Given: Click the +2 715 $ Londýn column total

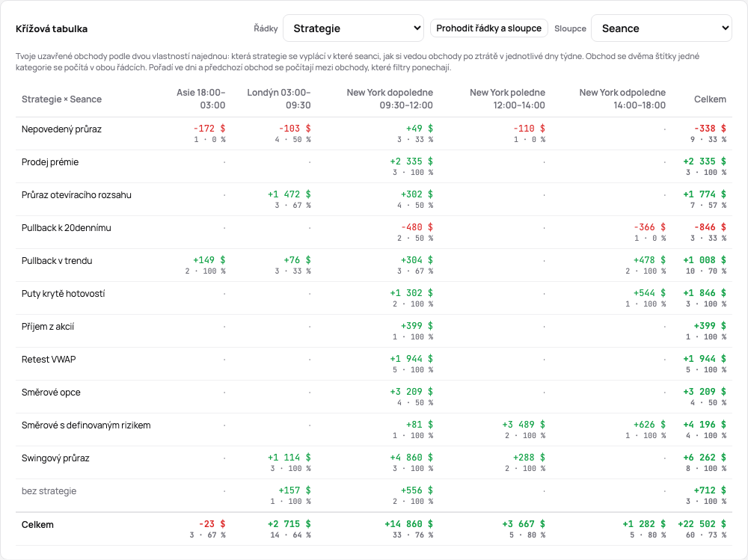Looking at the screenshot, I should pos(289,524).
